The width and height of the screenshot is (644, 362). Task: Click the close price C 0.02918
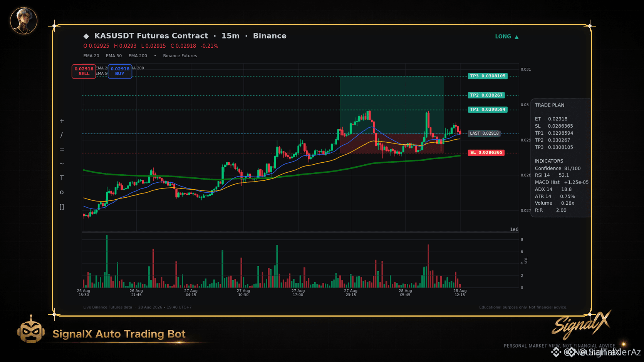[183, 46]
